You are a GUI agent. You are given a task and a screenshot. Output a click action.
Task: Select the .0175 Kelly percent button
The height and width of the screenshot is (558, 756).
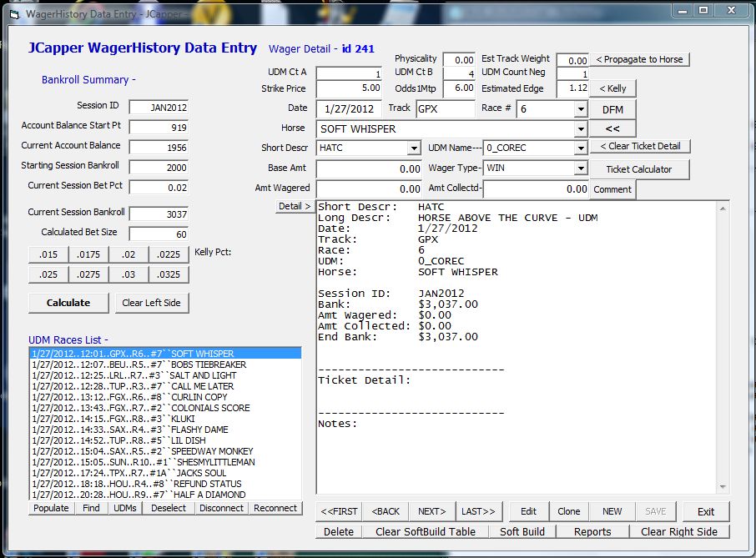click(88, 254)
